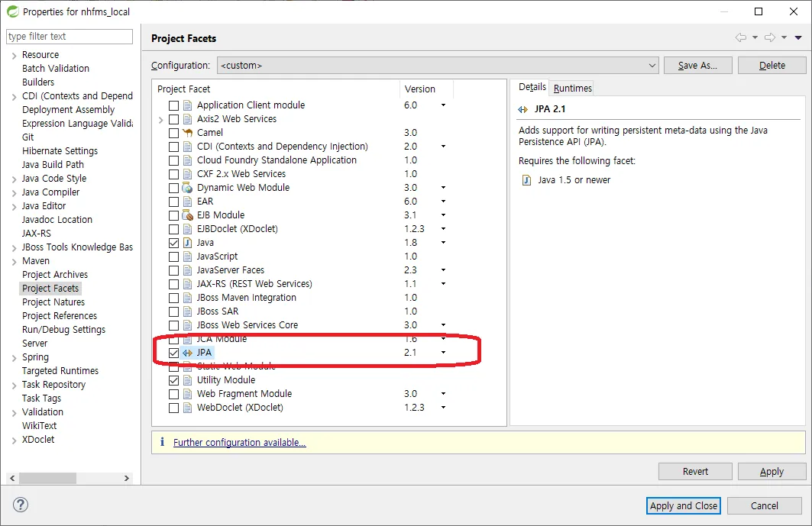Open JPA version 2.1 dropdown arrow
This screenshot has height=526, width=812.
click(x=443, y=353)
